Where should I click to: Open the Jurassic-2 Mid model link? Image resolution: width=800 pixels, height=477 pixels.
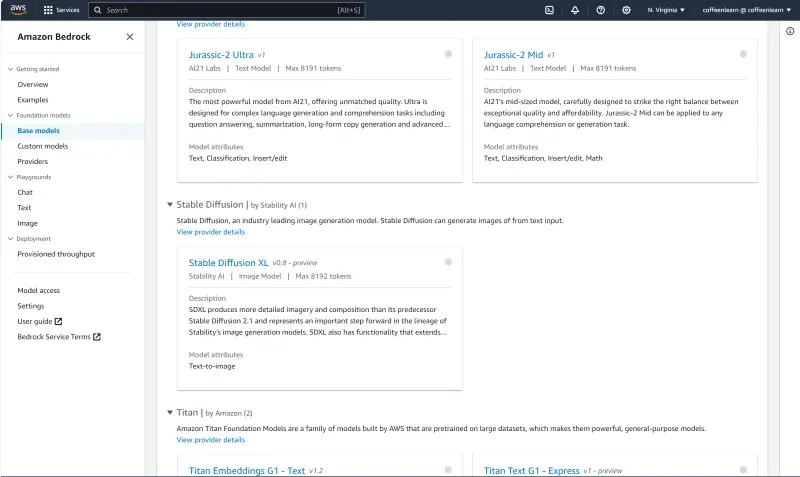pyautogui.click(x=513, y=55)
